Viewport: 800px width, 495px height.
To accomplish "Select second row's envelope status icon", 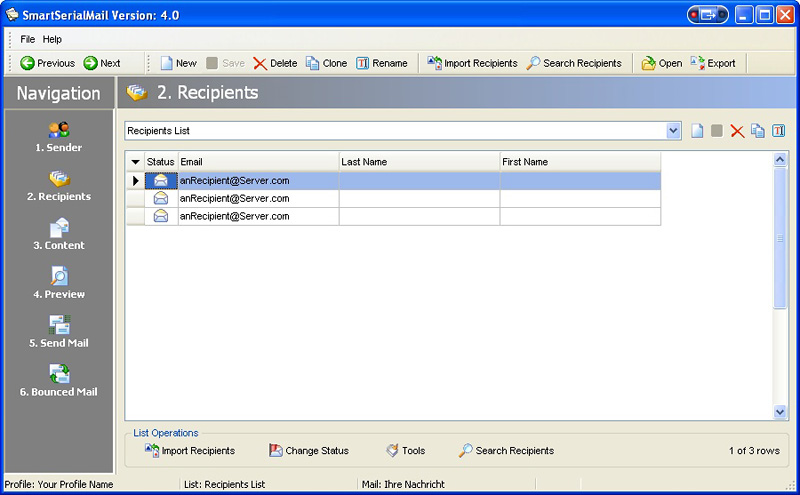I will coord(161,199).
